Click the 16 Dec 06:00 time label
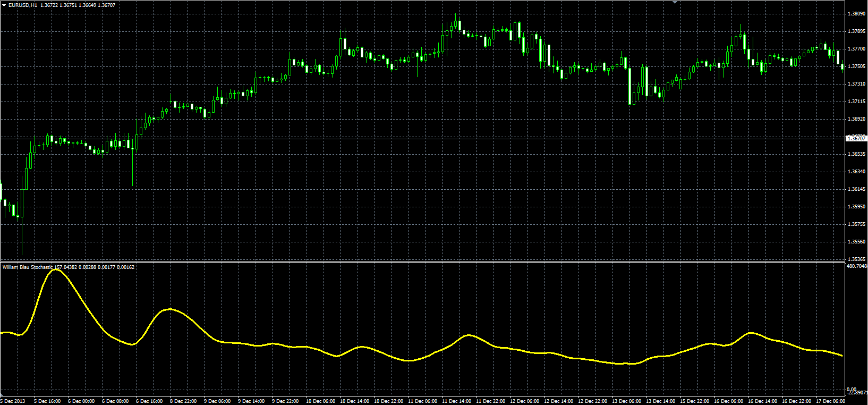 (728, 401)
